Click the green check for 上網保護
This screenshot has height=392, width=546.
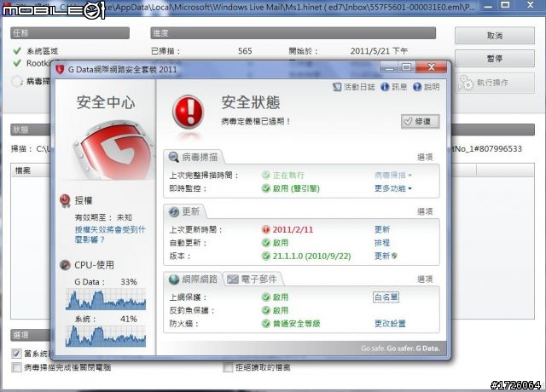[266, 297]
